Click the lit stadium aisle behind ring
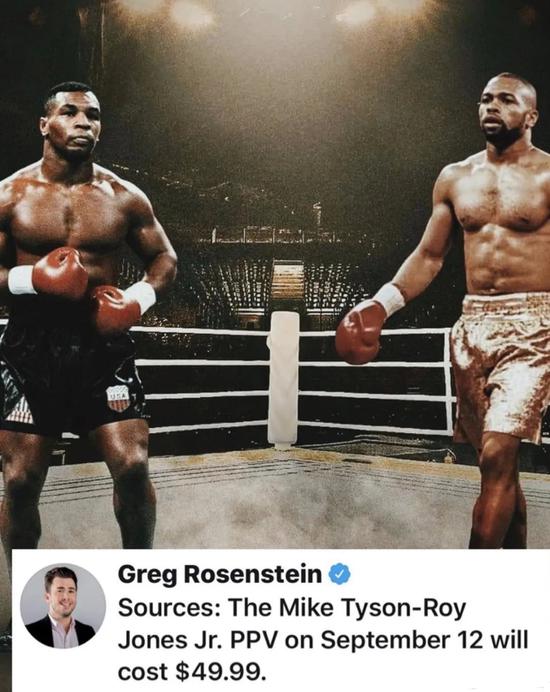 [x=289, y=282]
